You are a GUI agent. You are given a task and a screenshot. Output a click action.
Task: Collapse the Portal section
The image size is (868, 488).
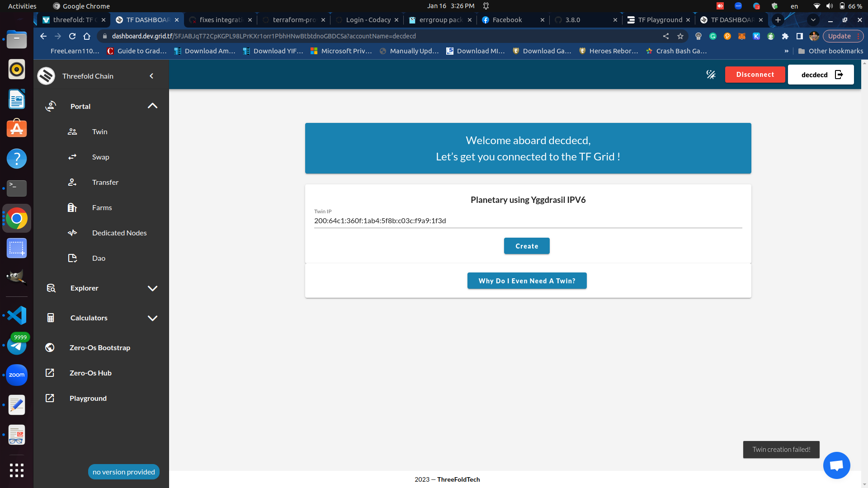[x=152, y=105]
